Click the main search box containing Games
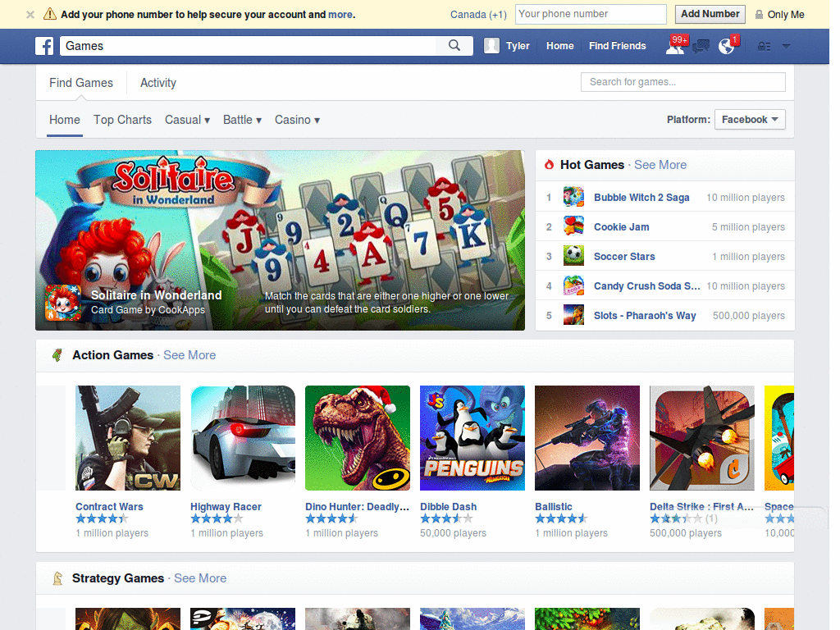 point(248,46)
